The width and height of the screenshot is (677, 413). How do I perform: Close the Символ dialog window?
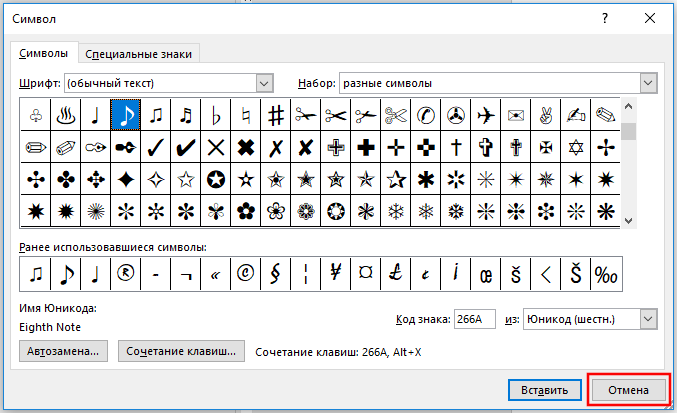pos(650,18)
